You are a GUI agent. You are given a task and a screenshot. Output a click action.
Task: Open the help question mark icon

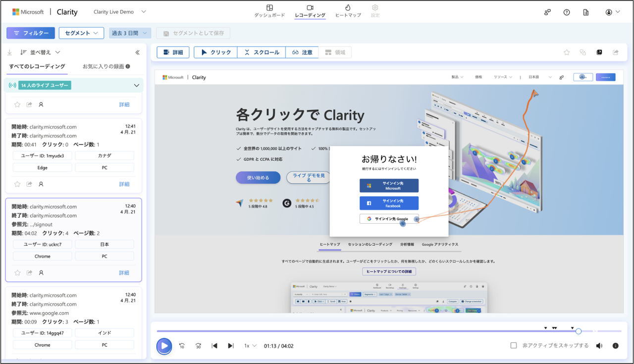point(567,12)
